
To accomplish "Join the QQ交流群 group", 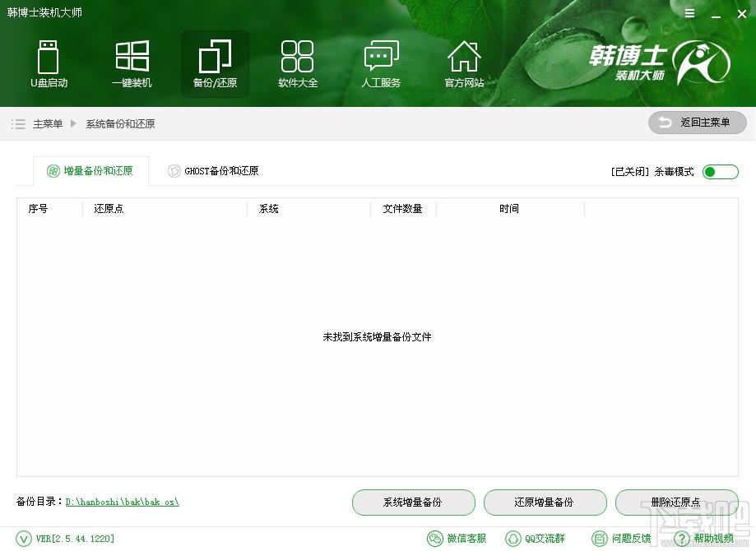I will point(535,539).
